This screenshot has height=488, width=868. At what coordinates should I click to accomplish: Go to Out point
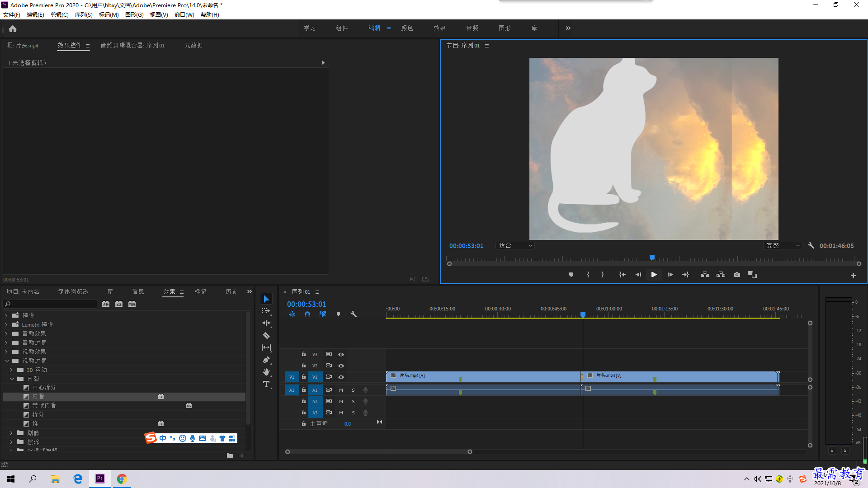click(x=685, y=275)
